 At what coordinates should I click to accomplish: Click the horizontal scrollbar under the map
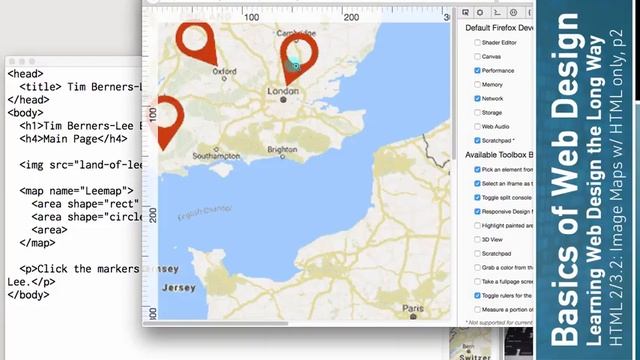coord(216,324)
